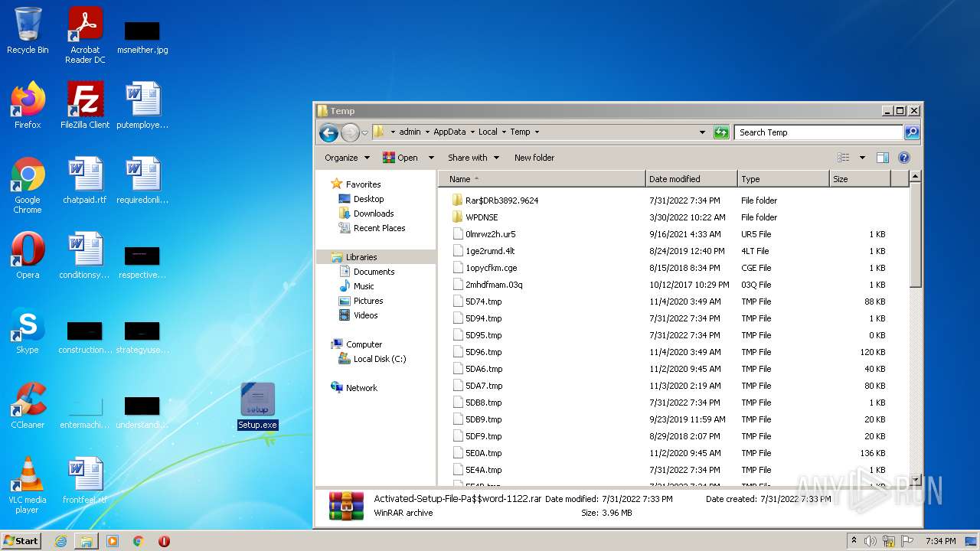Image resolution: width=980 pixels, height=551 pixels.
Task: Open the Skype desktop shortcut
Action: point(28,331)
